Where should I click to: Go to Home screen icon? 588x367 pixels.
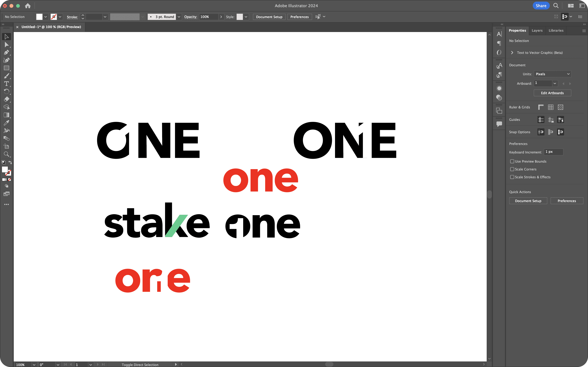click(x=28, y=6)
